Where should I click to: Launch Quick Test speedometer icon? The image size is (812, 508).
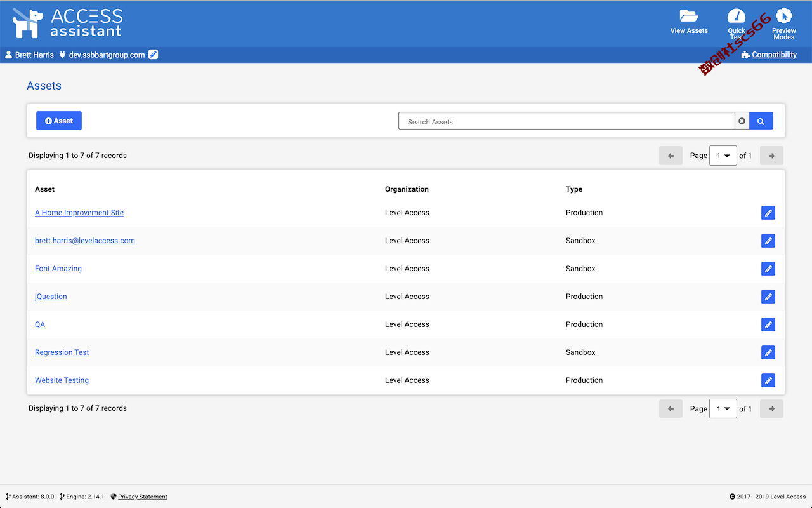point(737,17)
